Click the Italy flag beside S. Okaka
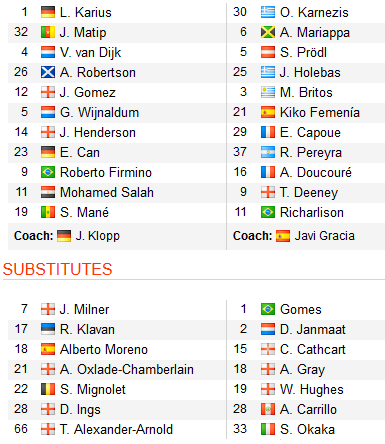 click(268, 429)
